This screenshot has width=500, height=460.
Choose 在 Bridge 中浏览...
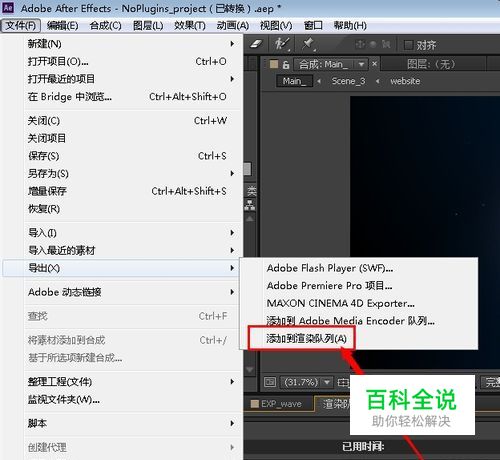(x=133, y=97)
